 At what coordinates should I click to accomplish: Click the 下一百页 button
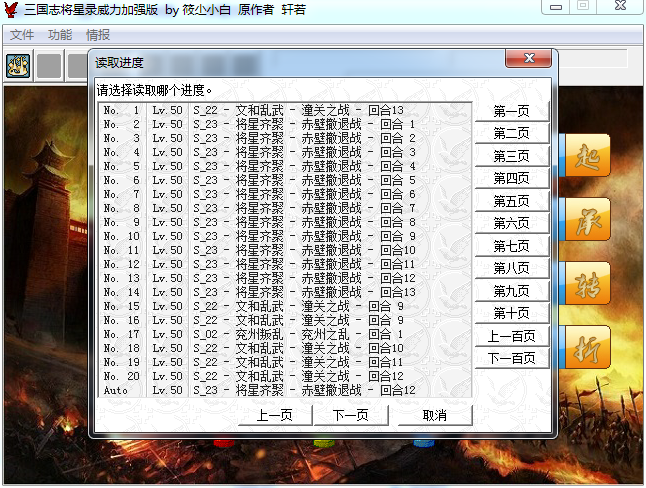tap(512, 358)
